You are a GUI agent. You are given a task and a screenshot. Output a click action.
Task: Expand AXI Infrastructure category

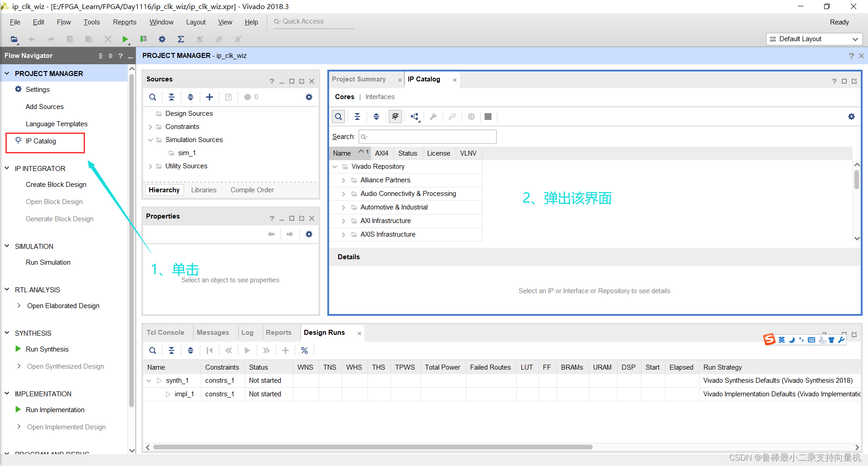(344, 221)
